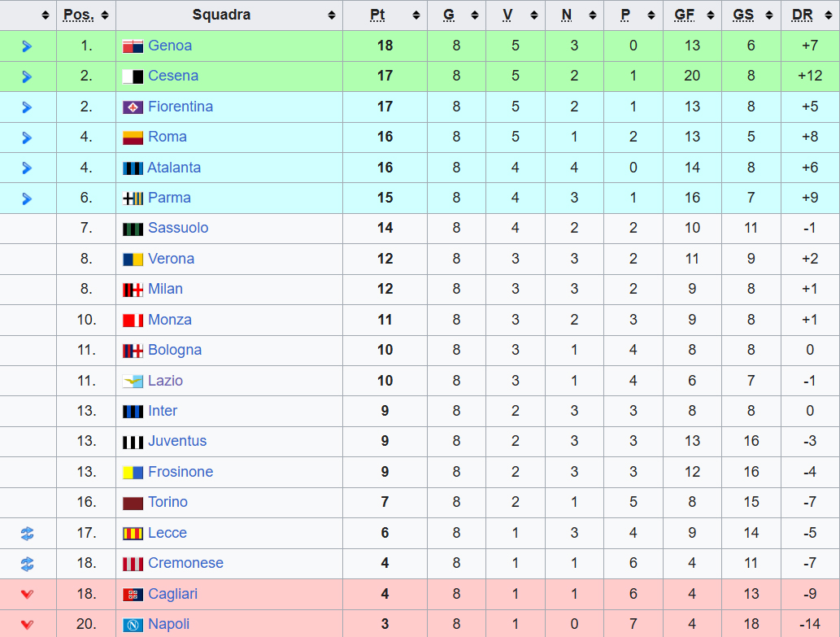Image resolution: width=840 pixels, height=637 pixels.
Task: Click the blue arrow icon beside Genoa
Action: point(27,46)
